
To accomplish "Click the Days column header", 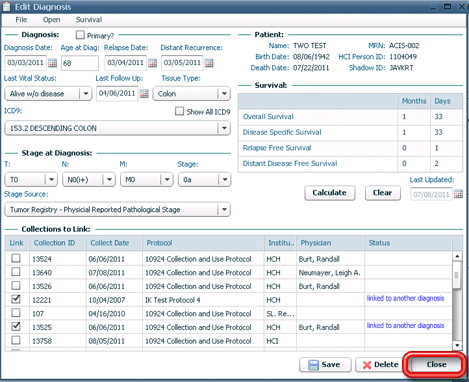I will (446, 101).
